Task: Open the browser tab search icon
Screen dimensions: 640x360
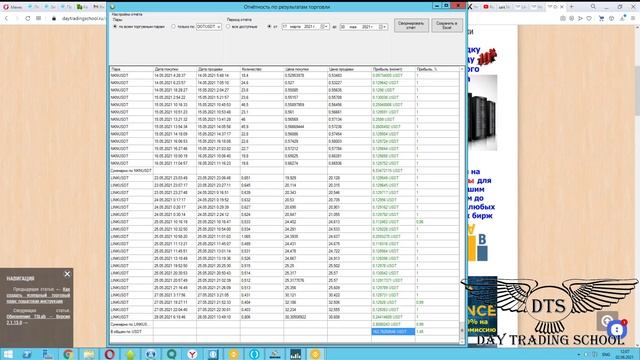Action: [x=593, y=7]
